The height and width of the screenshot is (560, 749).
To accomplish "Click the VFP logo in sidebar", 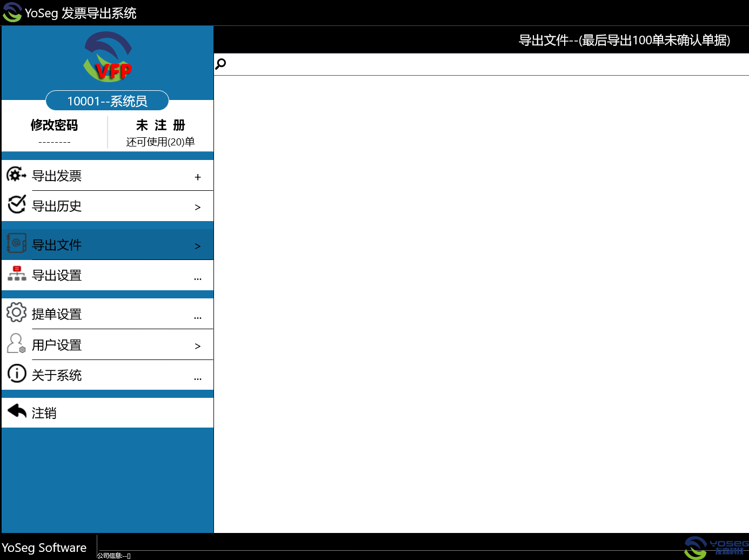I will 108,57.
